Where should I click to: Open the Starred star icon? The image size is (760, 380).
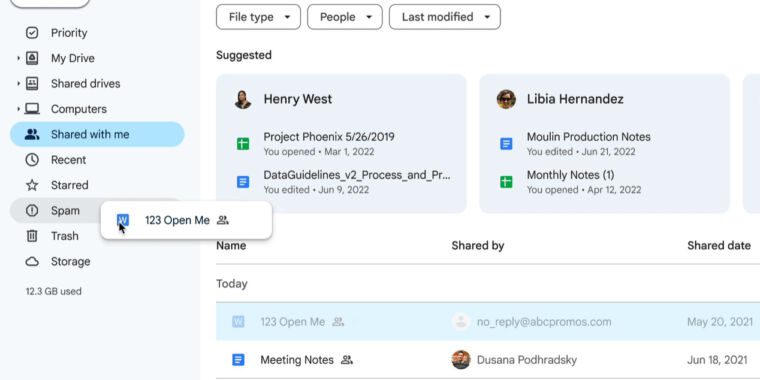click(32, 185)
